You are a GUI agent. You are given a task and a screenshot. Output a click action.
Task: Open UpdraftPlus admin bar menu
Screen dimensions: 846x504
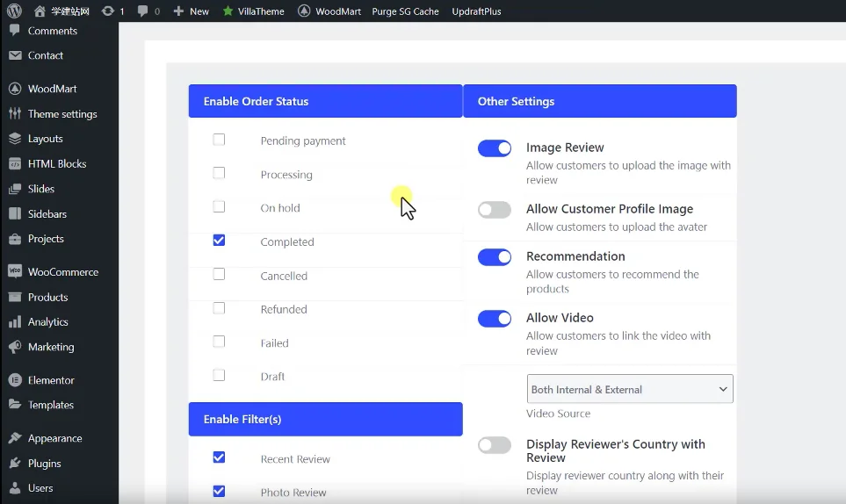[x=476, y=11]
